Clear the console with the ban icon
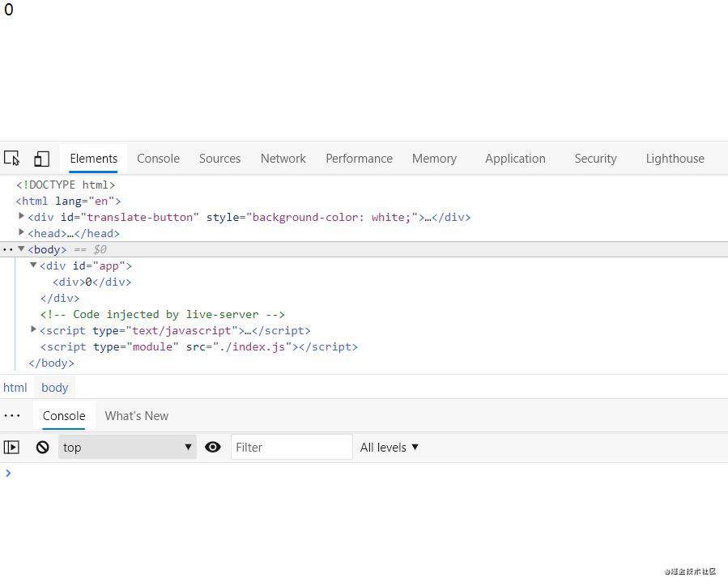Image resolution: width=728 pixels, height=586 pixels. click(x=42, y=448)
